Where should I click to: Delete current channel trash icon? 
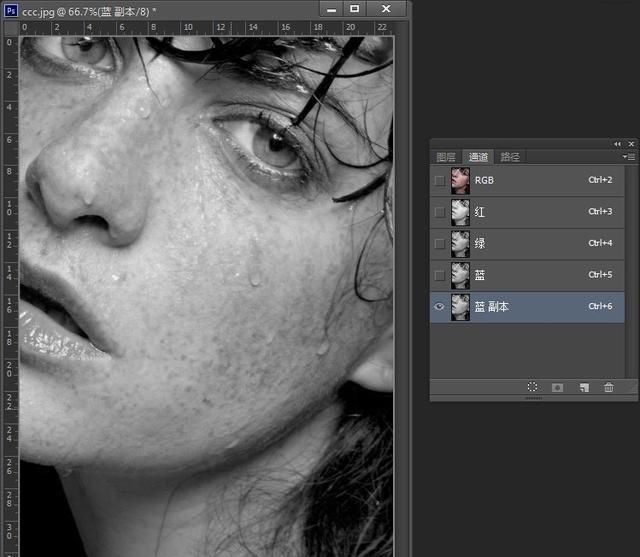[x=609, y=387]
